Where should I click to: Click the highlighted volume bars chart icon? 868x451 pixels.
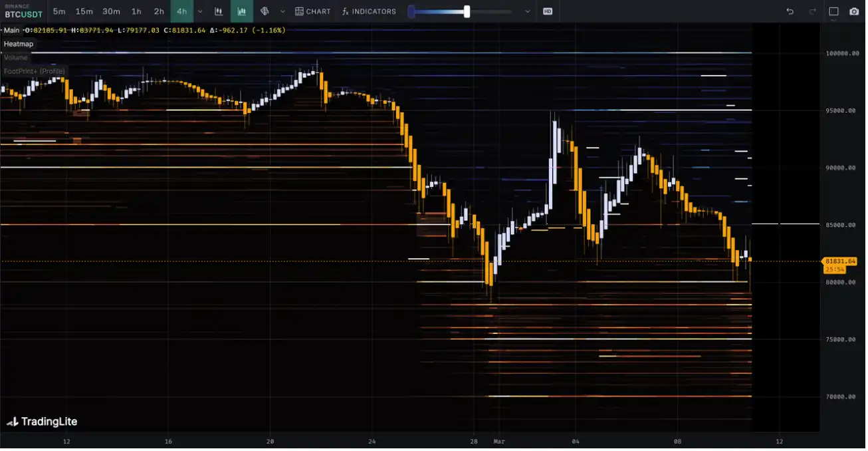[242, 11]
